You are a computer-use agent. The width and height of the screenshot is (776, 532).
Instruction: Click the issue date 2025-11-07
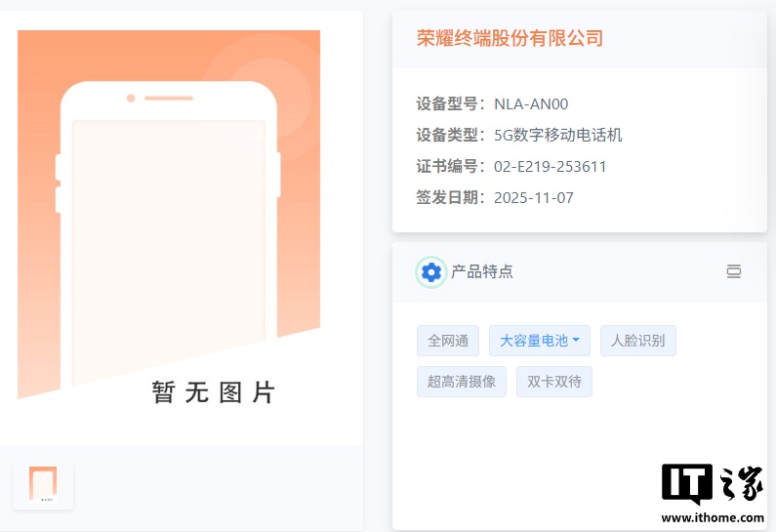click(534, 198)
